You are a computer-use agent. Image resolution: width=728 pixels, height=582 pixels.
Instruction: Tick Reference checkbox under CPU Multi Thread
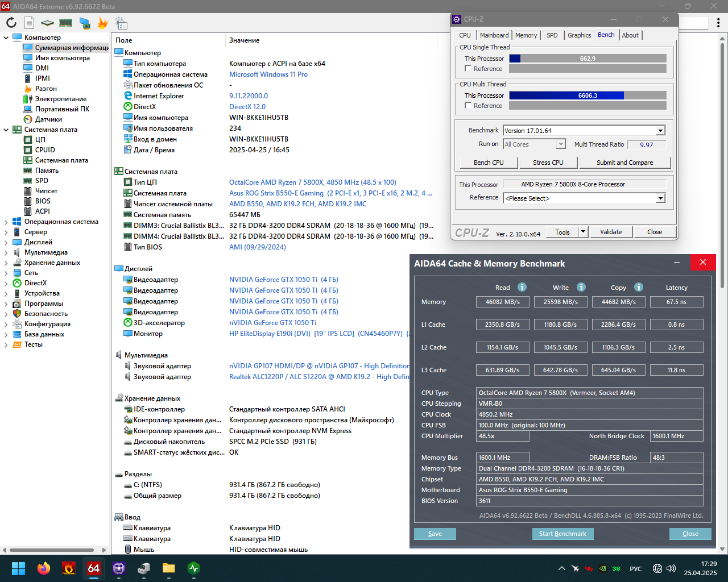tap(468, 106)
